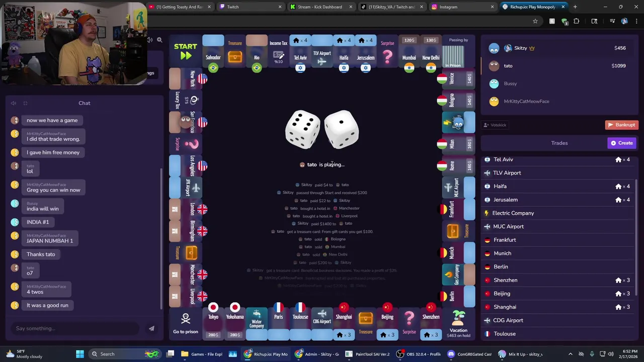This screenshot has width=644, height=362.
Task: Toggle the chat sound speaker icon
Action: [14, 103]
